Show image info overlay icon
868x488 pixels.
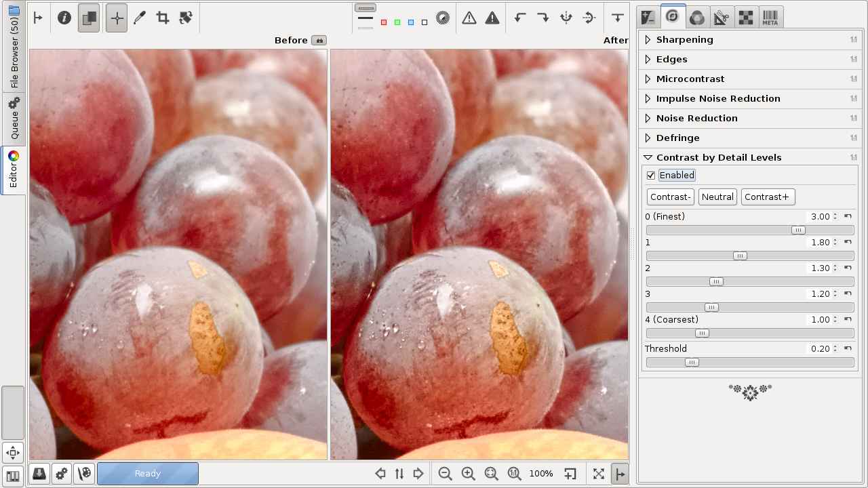[64, 18]
